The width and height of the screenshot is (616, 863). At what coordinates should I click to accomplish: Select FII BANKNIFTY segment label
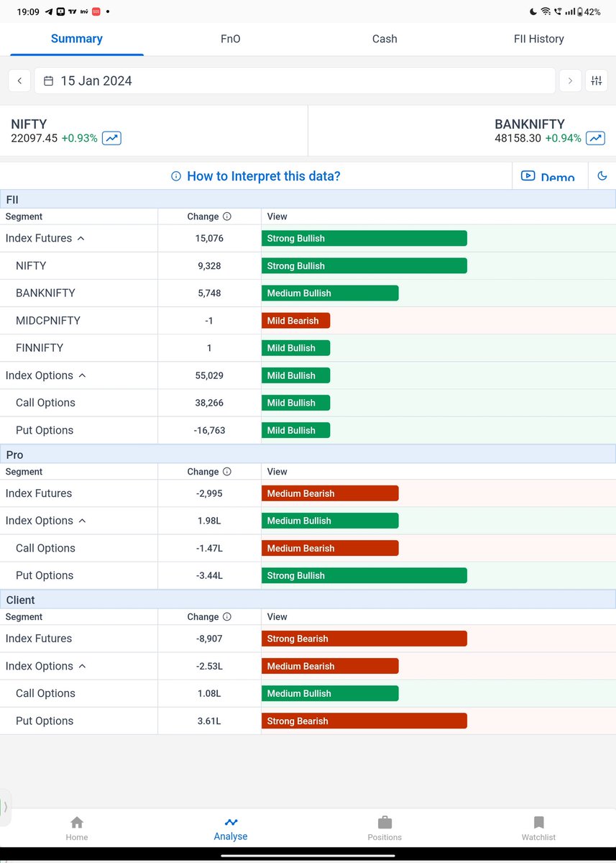tap(45, 293)
